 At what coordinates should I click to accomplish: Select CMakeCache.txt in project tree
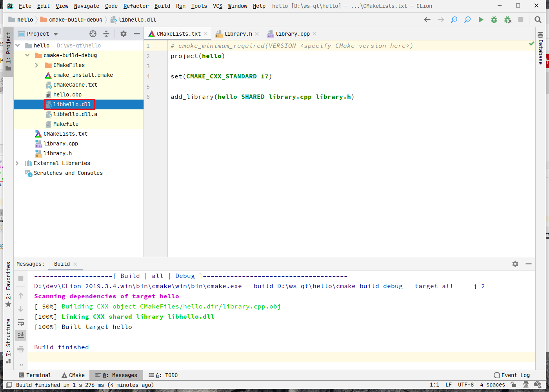[78, 85]
